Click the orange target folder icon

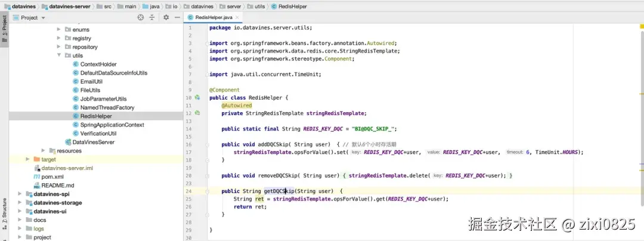[36, 159]
